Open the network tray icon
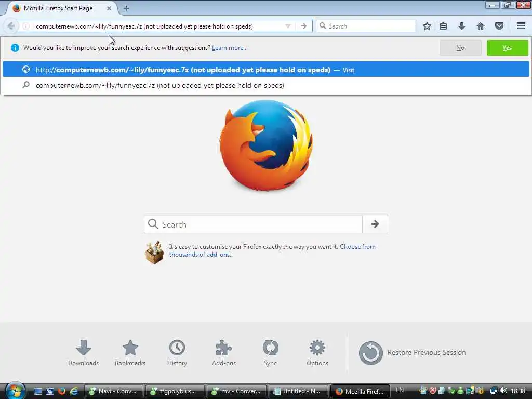The image size is (532, 399). click(494, 391)
